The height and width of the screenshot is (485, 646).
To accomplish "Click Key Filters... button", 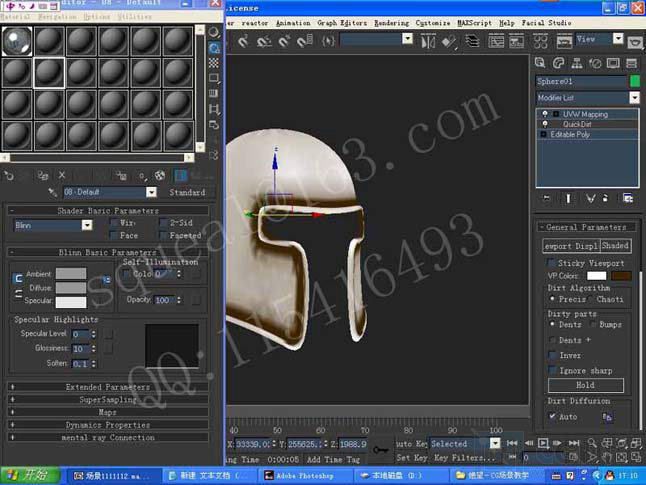I will [464, 458].
